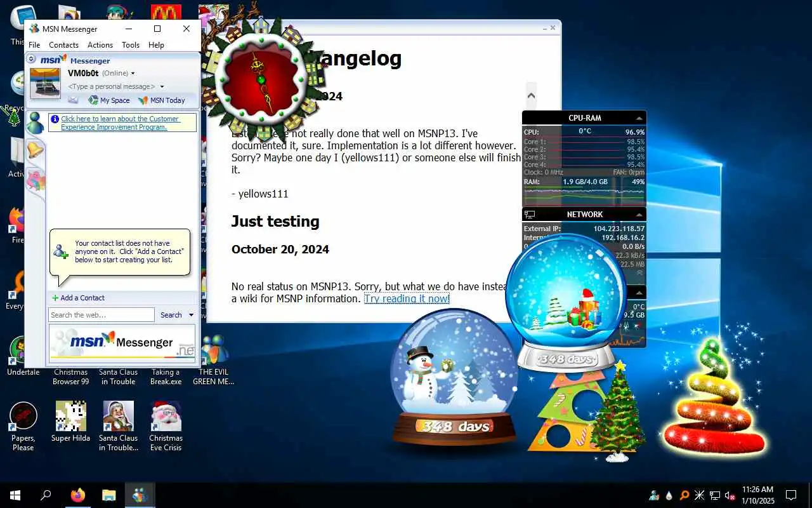Click the McDonald's logo desktop icon

click(166, 13)
